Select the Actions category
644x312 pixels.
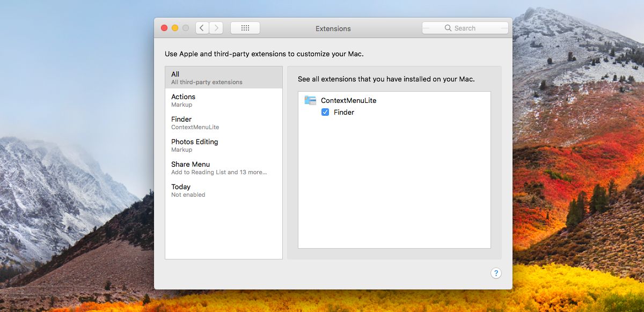(x=224, y=100)
